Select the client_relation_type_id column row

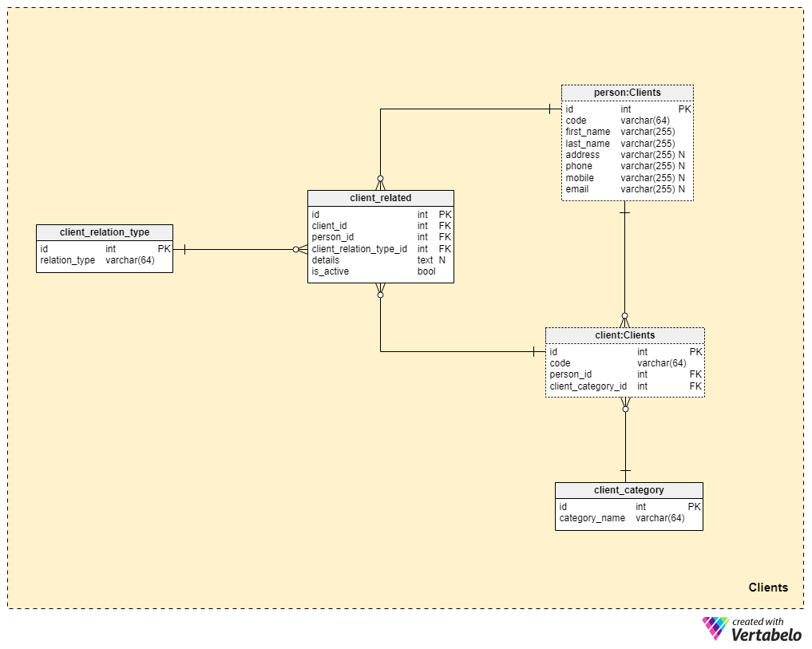(x=381, y=248)
